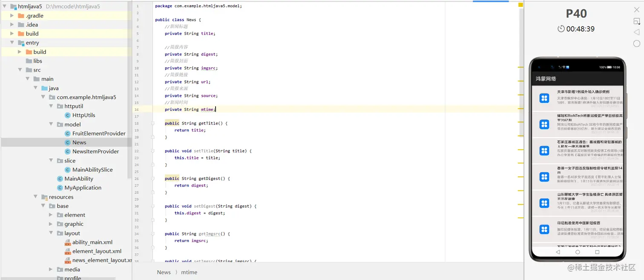Click the slice package in tree

[70, 161]
